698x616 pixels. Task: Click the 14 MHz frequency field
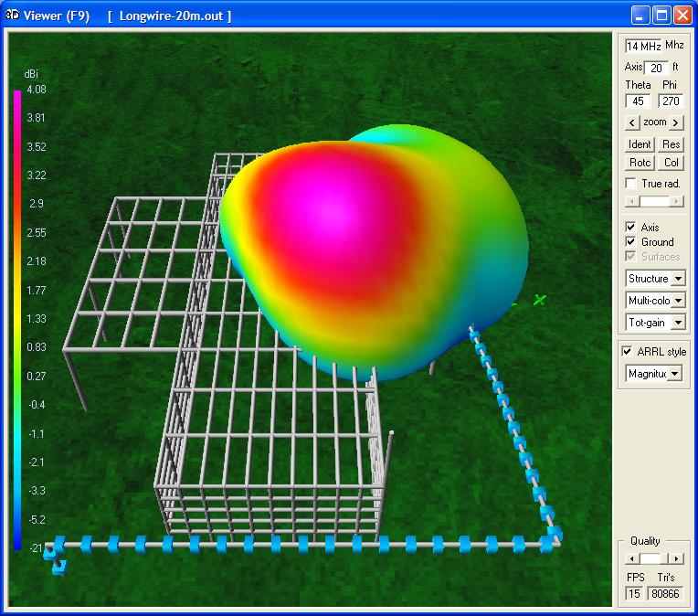coord(643,47)
